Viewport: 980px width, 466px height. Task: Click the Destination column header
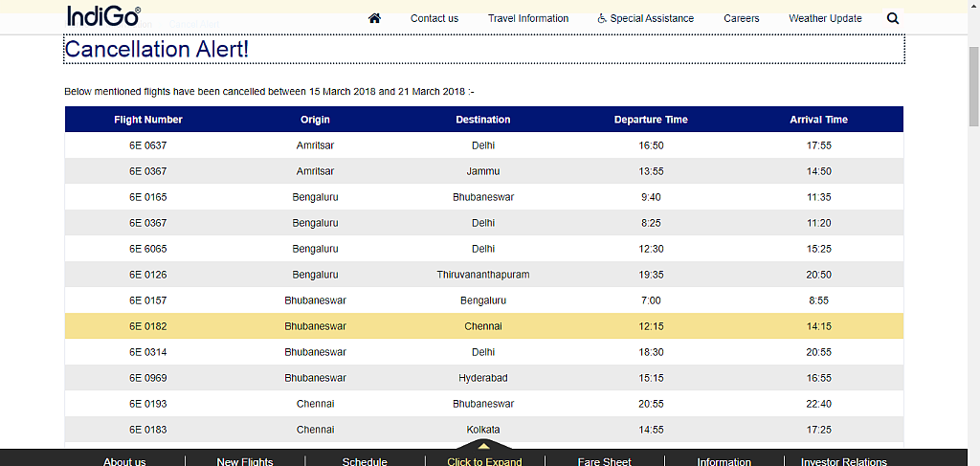tap(483, 120)
